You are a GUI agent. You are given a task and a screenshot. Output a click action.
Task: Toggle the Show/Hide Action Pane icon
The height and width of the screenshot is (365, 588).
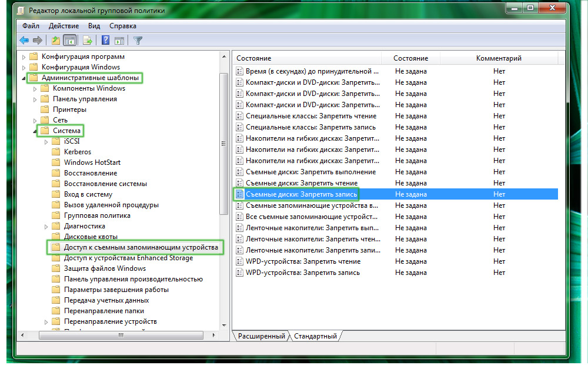pos(119,41)
